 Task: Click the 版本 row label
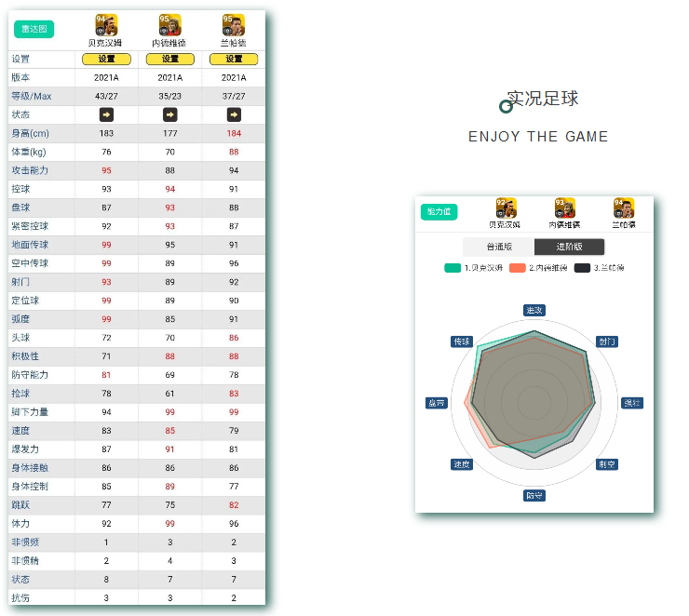pyautogui.click(x=20, y=78)
